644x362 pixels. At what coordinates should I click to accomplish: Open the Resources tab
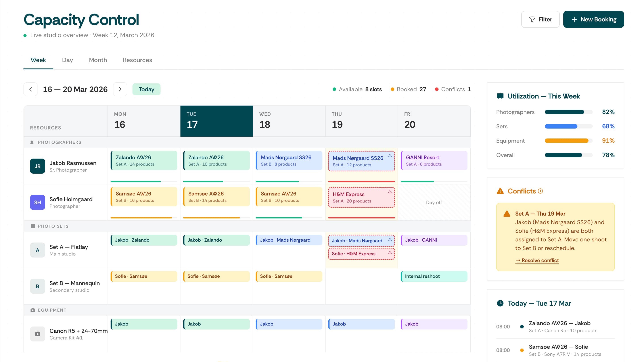point(137,60)
